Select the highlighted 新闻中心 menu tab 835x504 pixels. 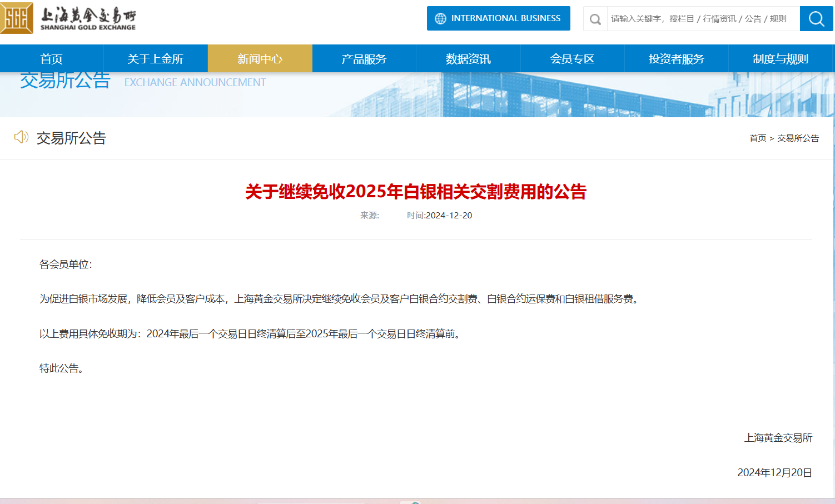click(x=260, y=59)
